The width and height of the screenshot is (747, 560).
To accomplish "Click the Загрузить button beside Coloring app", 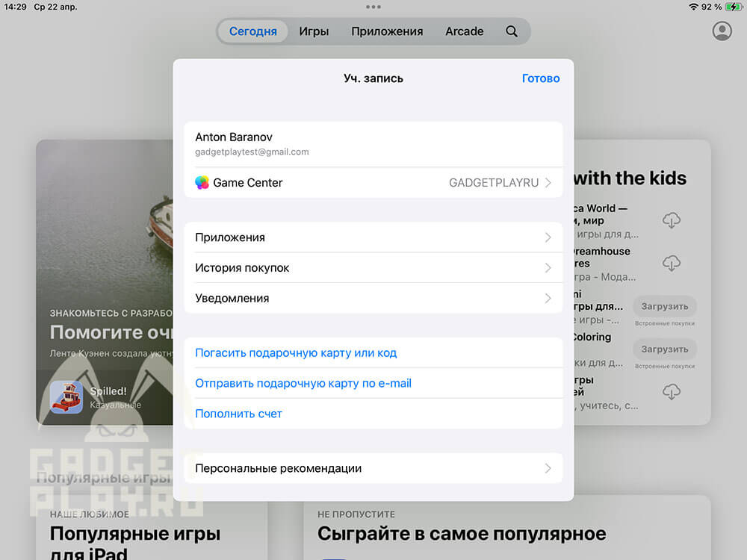I will pos(665,349).
